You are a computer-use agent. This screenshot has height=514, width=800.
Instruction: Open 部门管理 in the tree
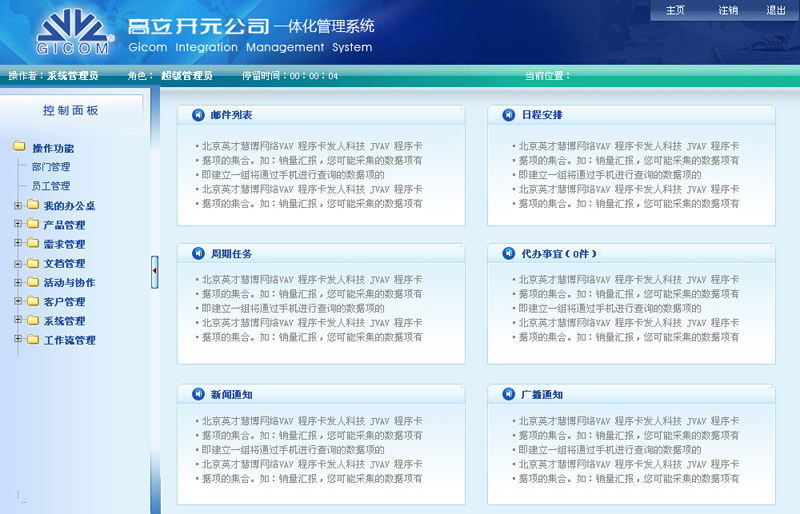[x=51, y=167]
